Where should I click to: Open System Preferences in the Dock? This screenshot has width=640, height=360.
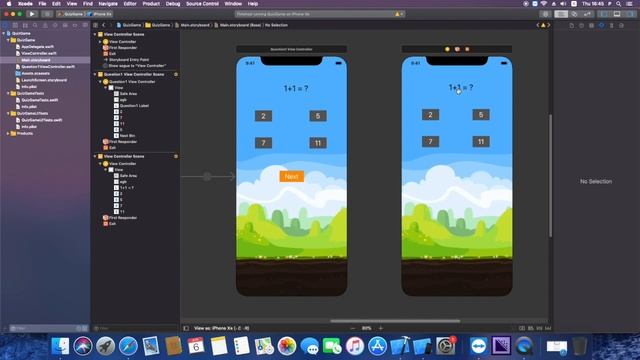click(x=446, y=346)
